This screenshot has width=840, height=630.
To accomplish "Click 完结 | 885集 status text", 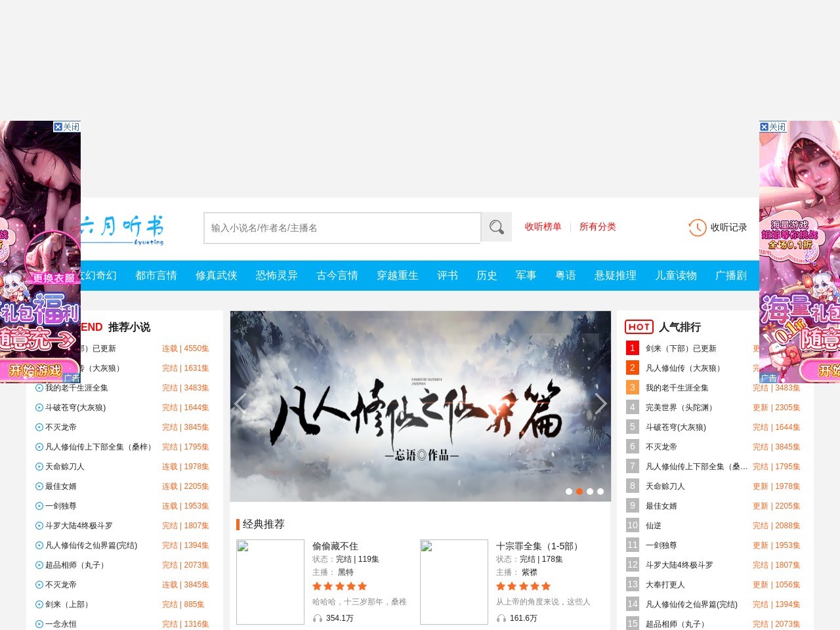I will click(x=183, y=604).
